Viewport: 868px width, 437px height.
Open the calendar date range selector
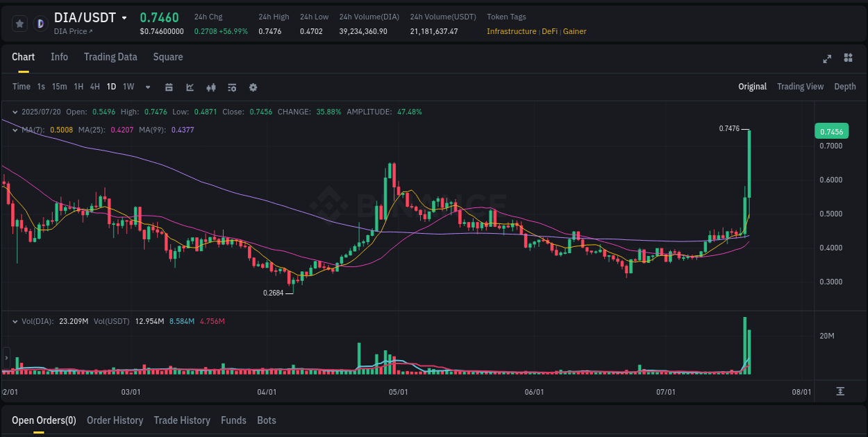point(169,87)
